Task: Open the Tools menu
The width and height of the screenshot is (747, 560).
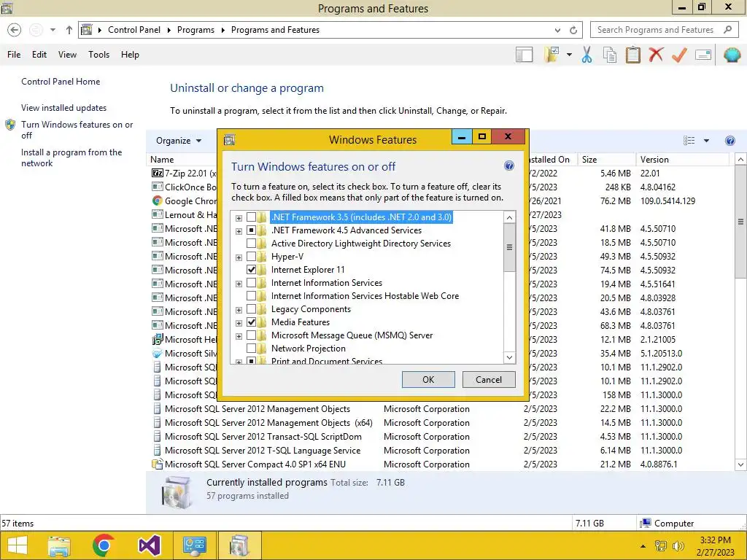Action: 98,55
